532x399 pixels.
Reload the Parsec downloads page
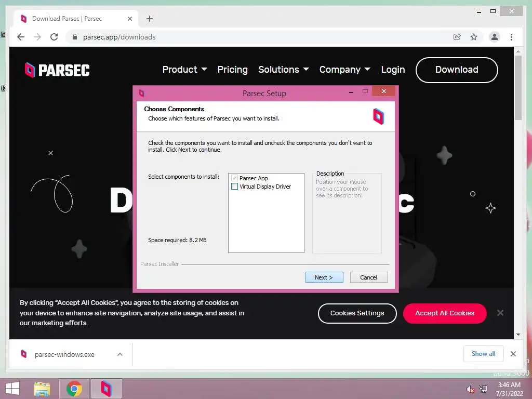pos(54,37)
